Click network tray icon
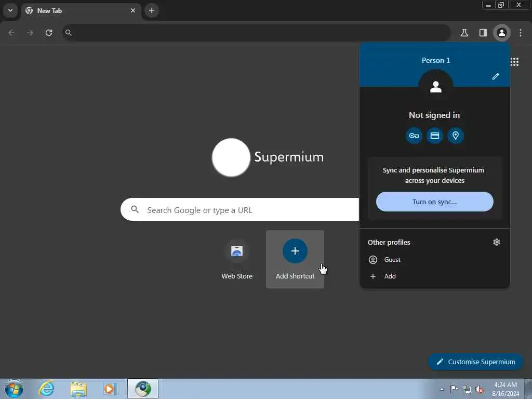Image resolution: width=532 pixels, height=399 pixels. tap(467, 389)
